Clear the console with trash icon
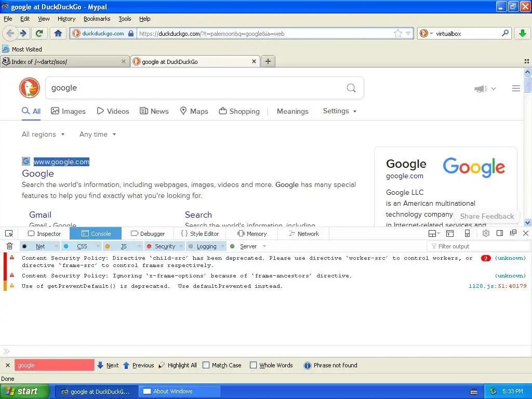 [x=9, y=246]
